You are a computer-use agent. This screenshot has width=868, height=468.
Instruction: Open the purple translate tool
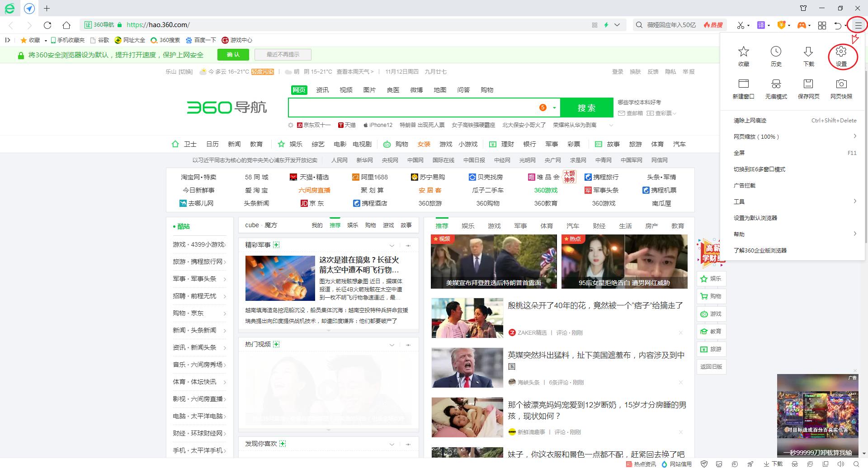pos(761,25)
